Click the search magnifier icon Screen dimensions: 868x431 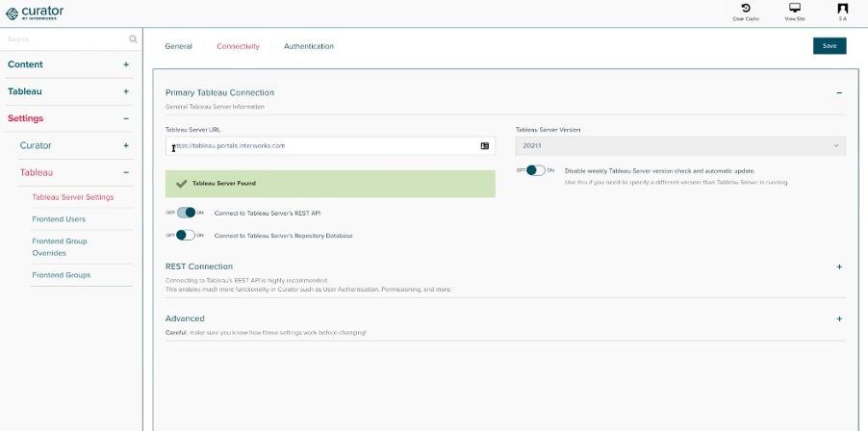click(133, 39)
